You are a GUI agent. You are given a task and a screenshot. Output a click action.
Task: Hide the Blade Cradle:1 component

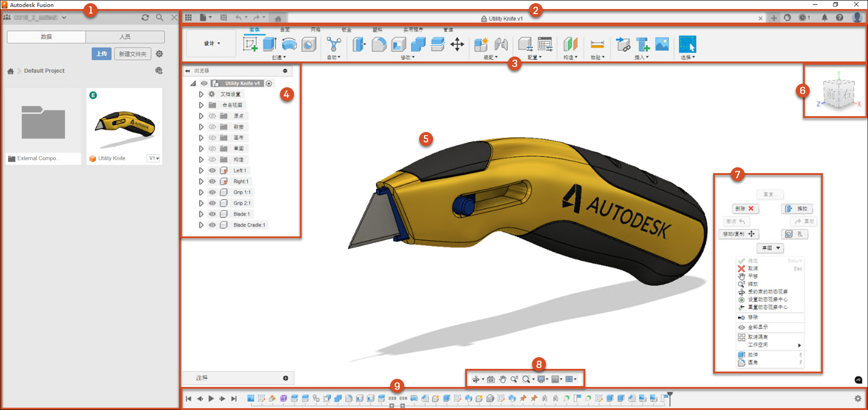tap(212, 225)
